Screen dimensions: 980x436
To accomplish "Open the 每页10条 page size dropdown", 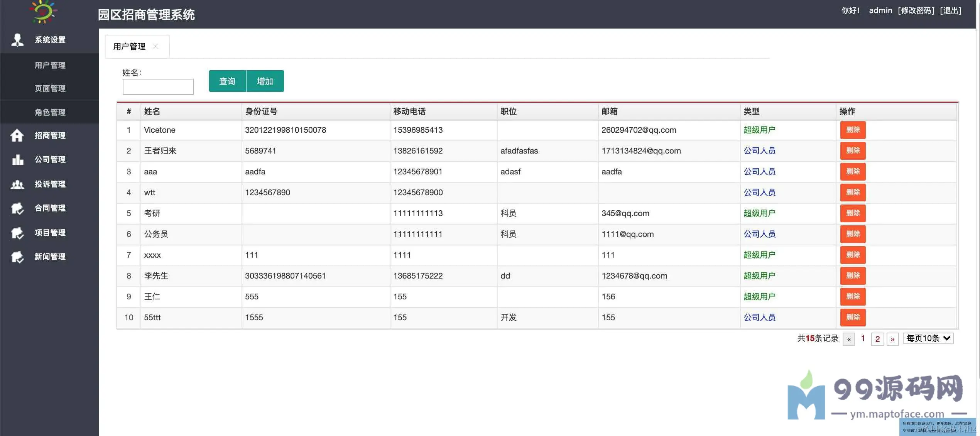I will 928,338.
